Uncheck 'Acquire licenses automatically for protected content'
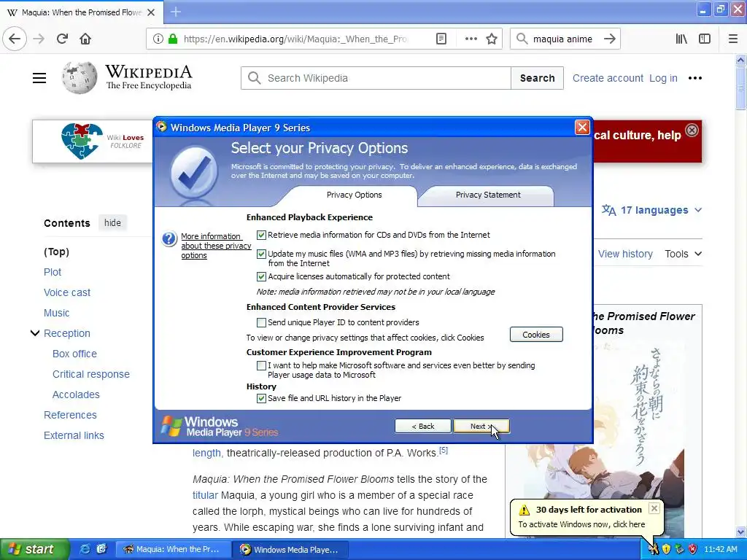The image size is (747, 560). click(261, 276)
